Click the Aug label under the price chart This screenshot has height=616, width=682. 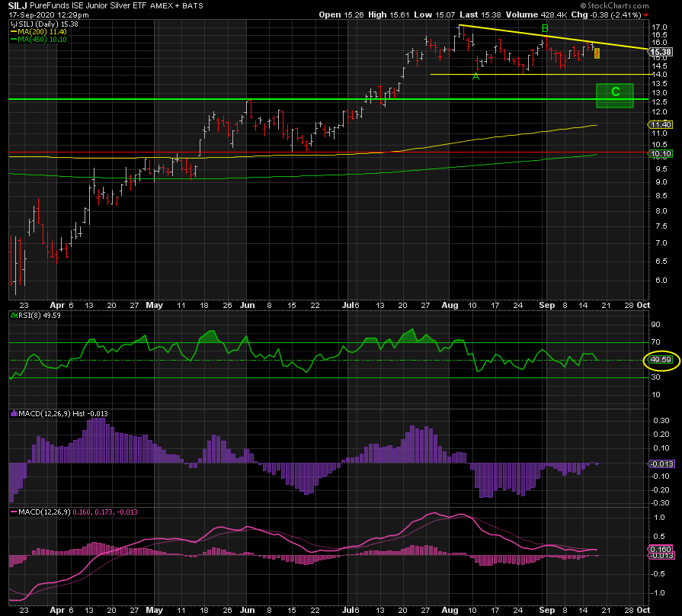[x=450, y=305]
